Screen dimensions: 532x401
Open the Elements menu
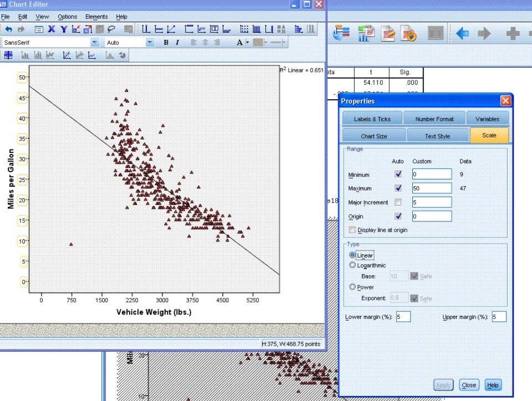coord(96,17)
